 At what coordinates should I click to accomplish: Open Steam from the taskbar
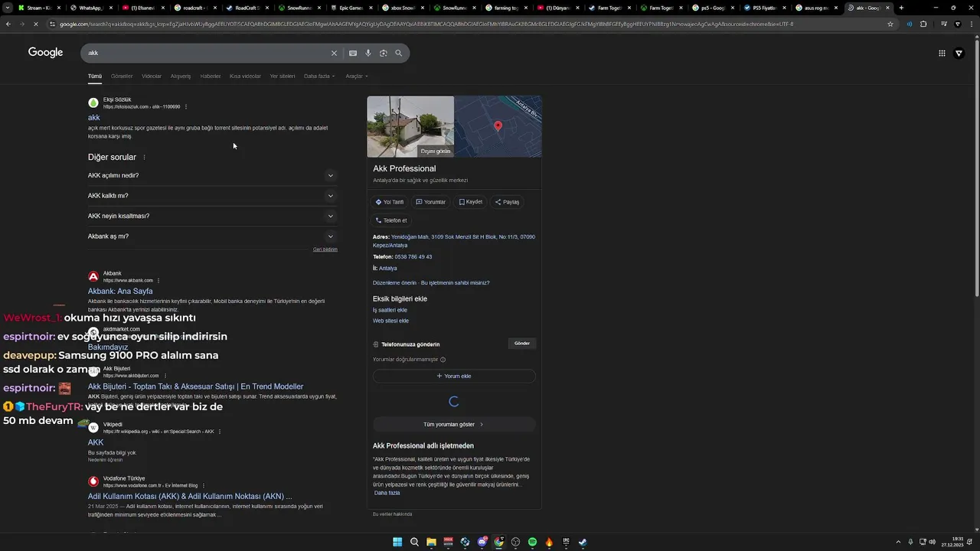tap(583, 542)
